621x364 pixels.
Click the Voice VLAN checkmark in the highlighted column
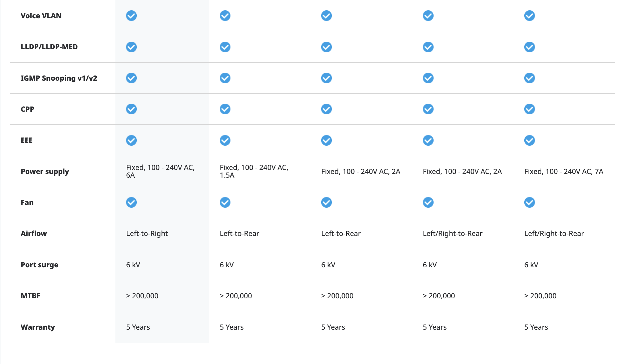pyautogui.click(x=131, y=16)
